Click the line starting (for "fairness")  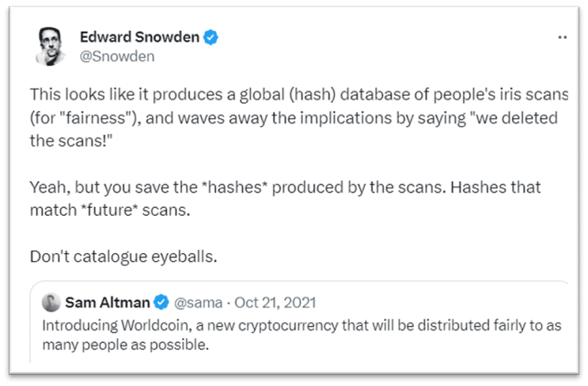click(x=294, y=118)
